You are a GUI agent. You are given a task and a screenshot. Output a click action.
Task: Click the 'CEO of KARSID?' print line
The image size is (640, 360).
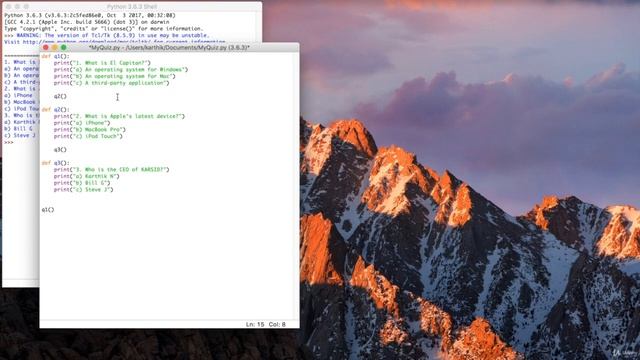point(111,169)
